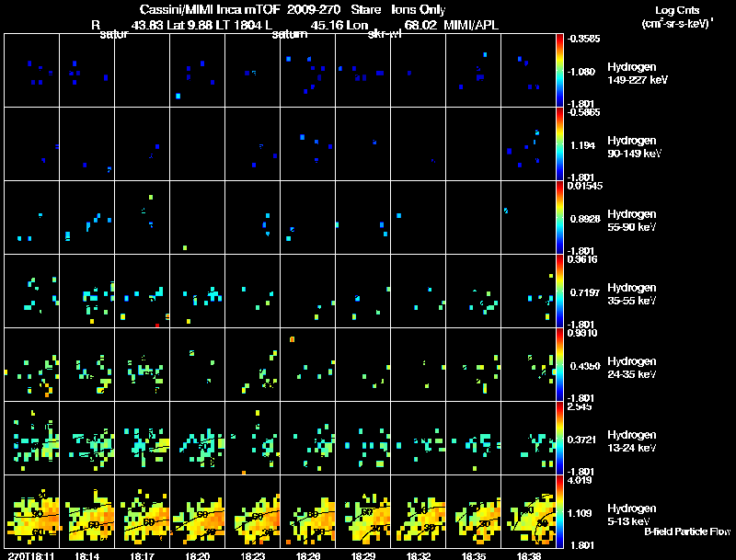The height and width of the screenshot is (560, 736).
Task: Click the Hydrogen 5-13 keV color bar
Action: tap(559, 511)
